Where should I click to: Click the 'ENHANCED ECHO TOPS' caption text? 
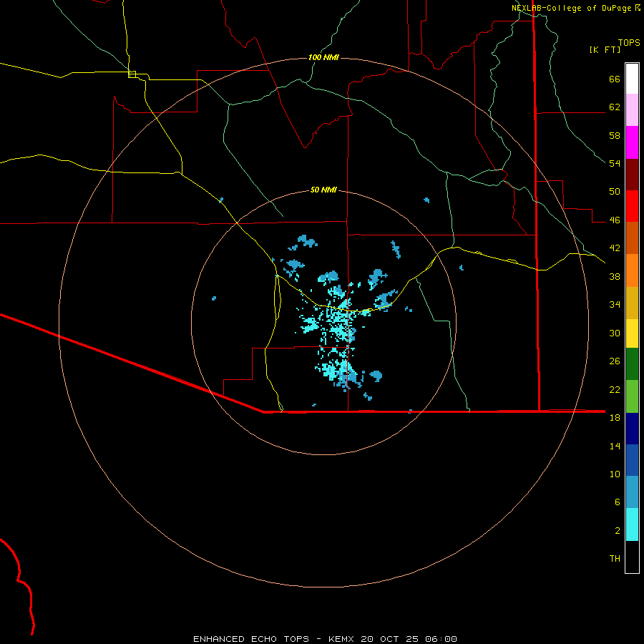pyautogui.click(x=251, y=639)
